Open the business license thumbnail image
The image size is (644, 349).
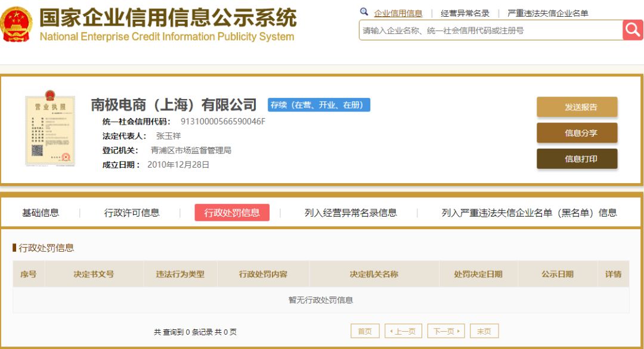50,128
